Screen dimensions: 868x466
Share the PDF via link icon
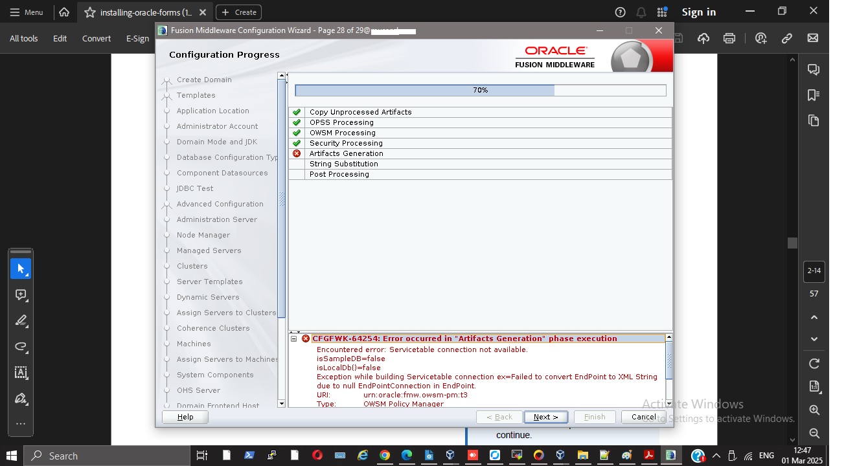(787, 38)
